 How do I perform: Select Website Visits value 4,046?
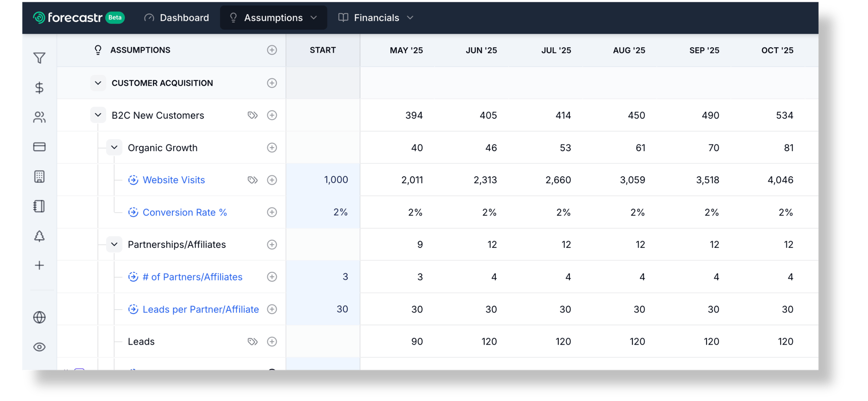pos(780,180)
